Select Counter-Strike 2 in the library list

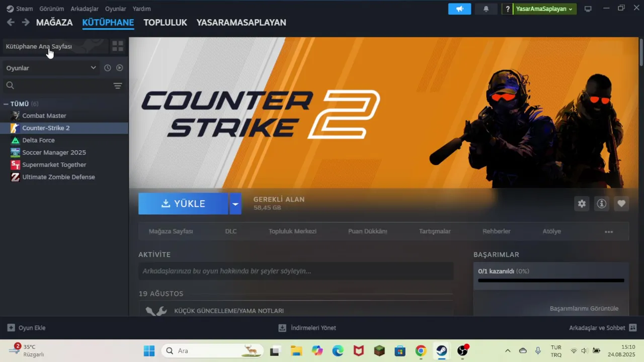point(64,128)
